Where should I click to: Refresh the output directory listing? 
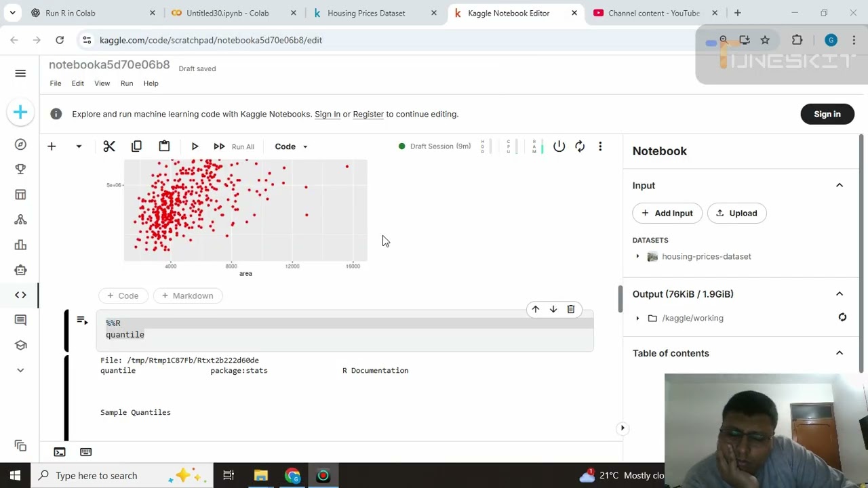842,317
